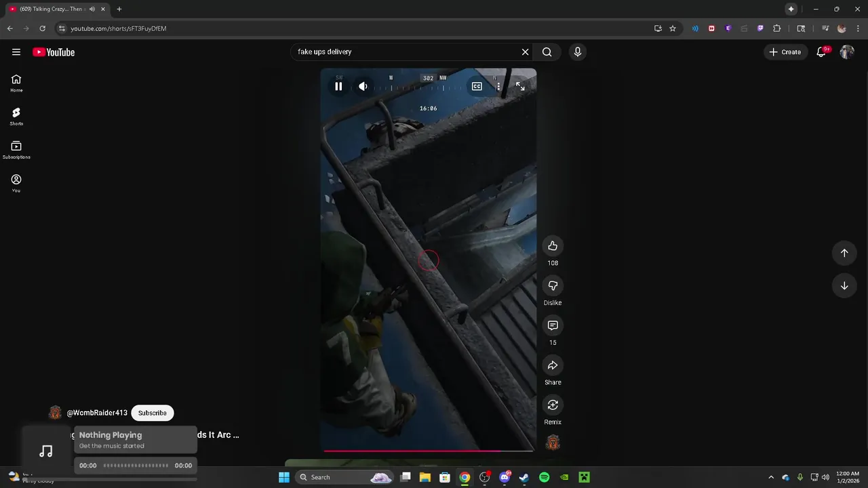Viewport: 868px width, 488px height.
Task: Open the taskbar volume speaker control
Action: (825, 477)
